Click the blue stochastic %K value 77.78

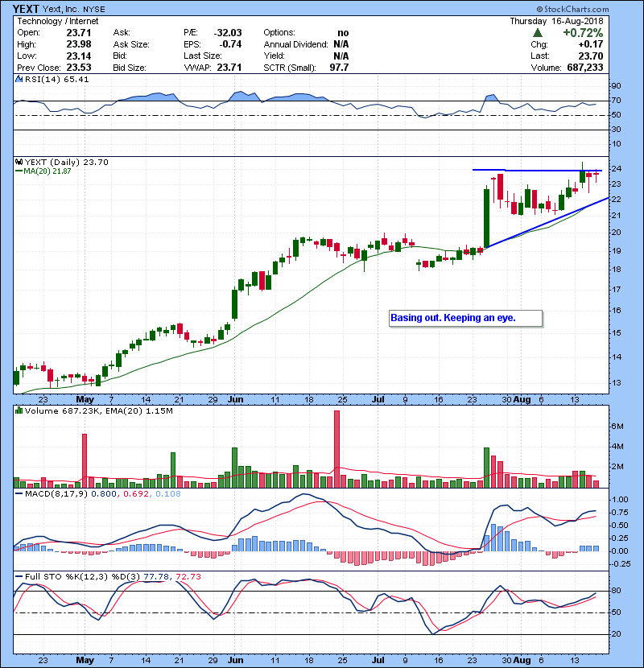coord(157,576)
